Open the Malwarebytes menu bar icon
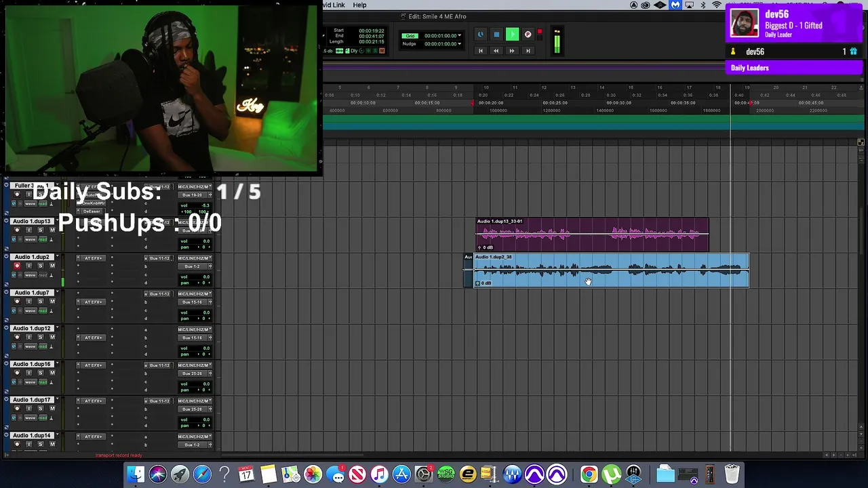 pos(675,5)
